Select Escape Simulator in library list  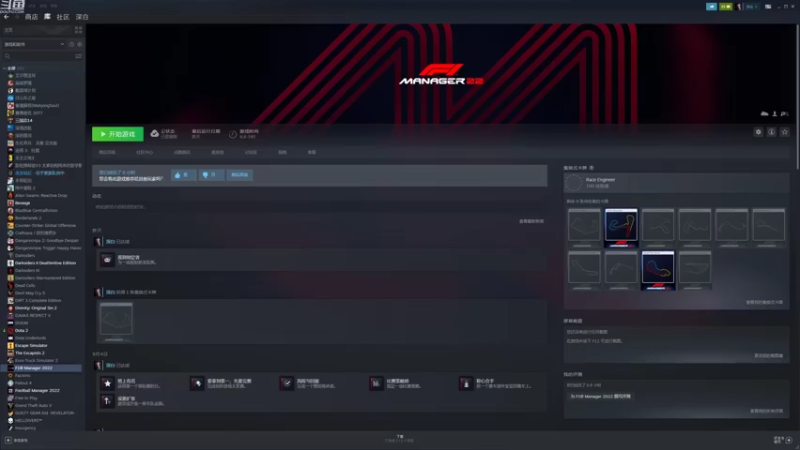[31, 345]
